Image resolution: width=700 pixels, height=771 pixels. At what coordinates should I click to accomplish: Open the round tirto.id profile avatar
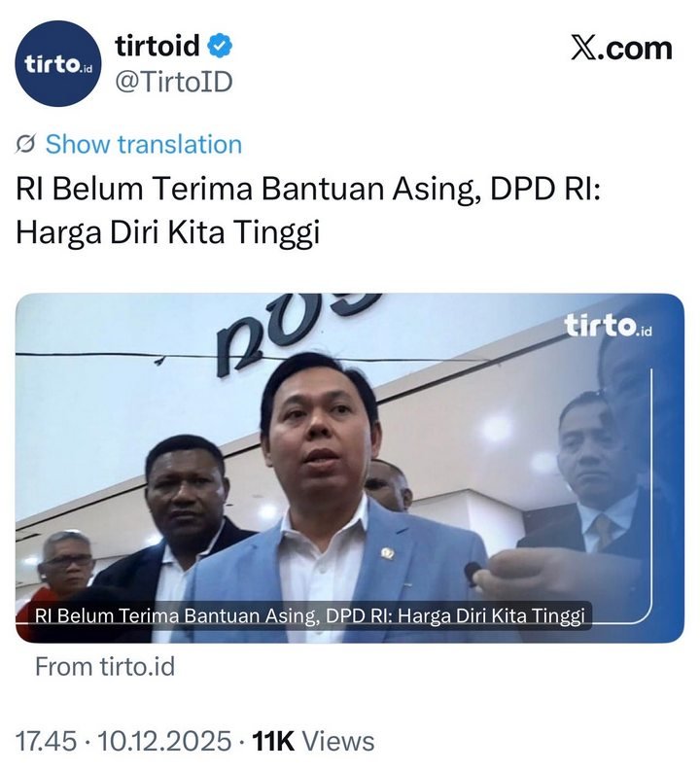(x=57, y=63)
